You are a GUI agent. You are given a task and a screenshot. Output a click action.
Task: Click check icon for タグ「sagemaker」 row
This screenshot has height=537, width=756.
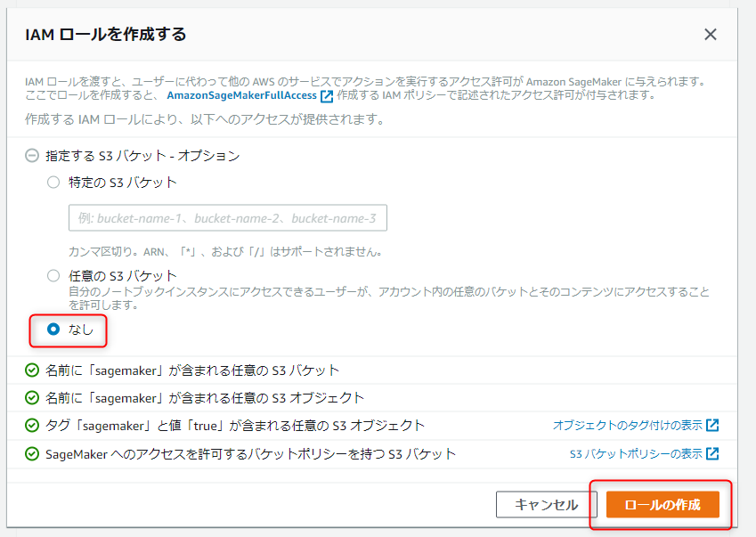tap(32, 426)
